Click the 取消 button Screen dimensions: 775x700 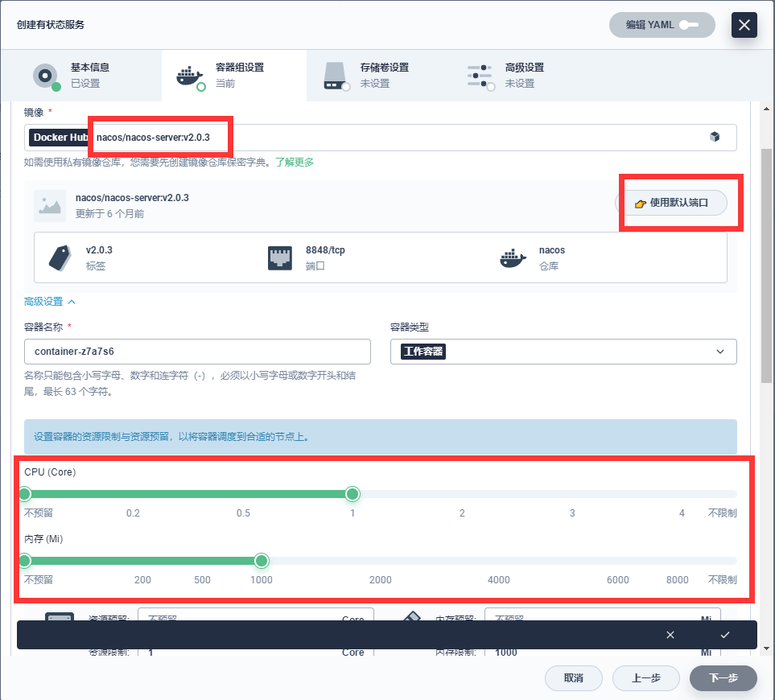(573, 678)
